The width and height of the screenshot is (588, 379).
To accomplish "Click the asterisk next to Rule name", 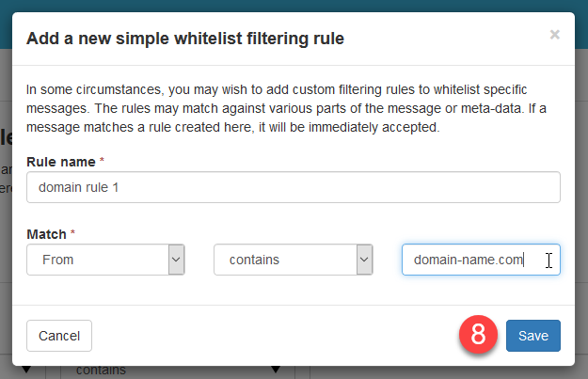I will [x=102, y=162].
